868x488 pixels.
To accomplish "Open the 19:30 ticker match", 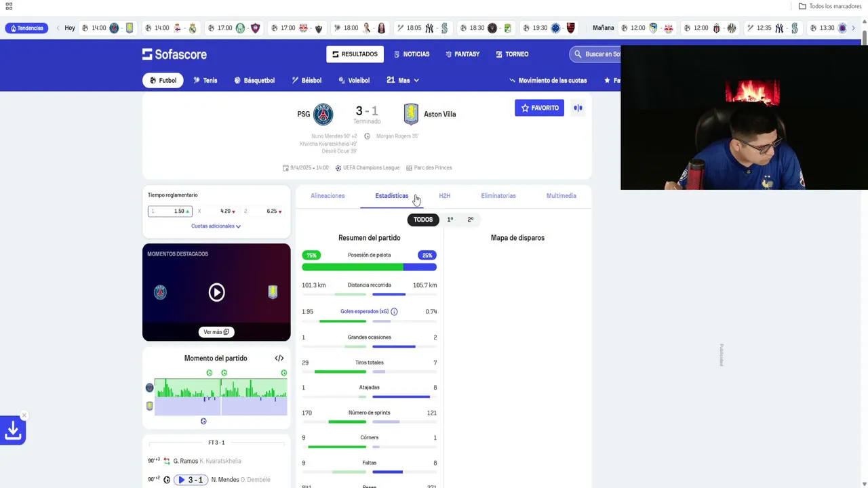I will [x=549, y=28].
